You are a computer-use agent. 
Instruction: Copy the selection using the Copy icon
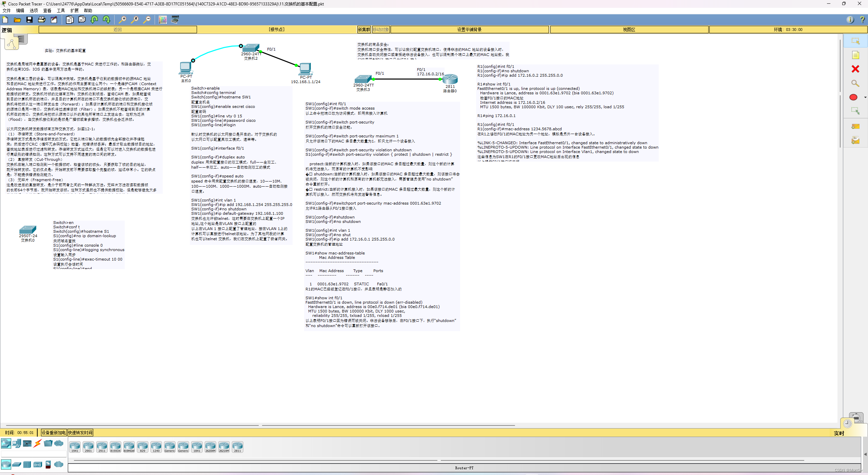[x=70, y=20]
